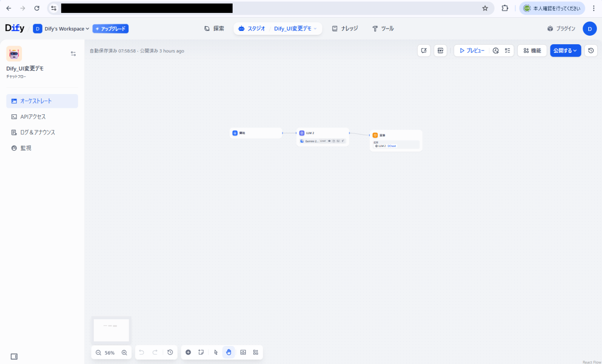
Task: Open app settings slider icon in sidebar
Action: pyautogui.click(x=73, y=54)
